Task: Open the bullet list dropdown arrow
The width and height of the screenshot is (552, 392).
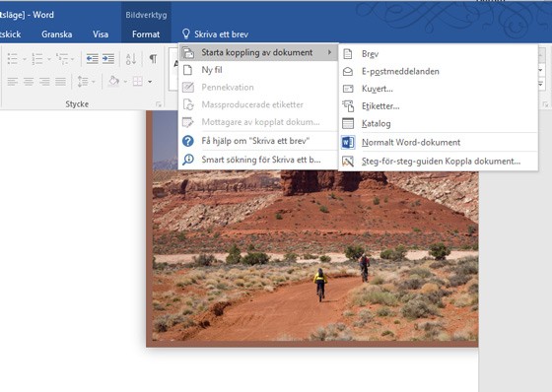Action: click(25, 59)
